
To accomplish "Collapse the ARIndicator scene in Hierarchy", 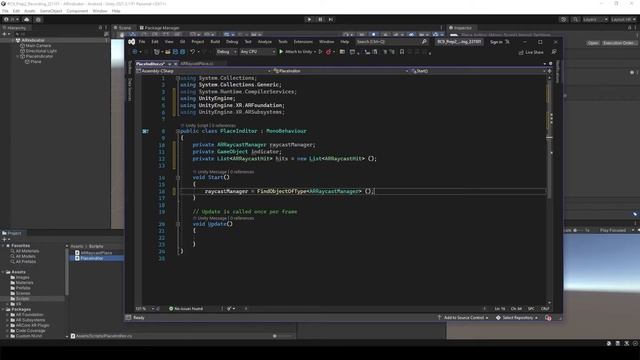I will coord(13,40).
